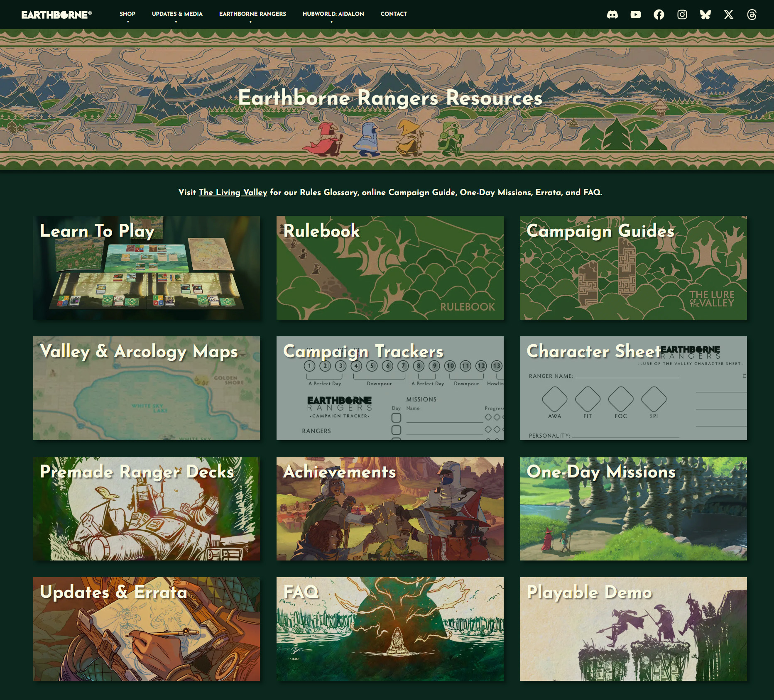
Task: Expand the SHOP dropdown
Action: (x=127, y=14)
